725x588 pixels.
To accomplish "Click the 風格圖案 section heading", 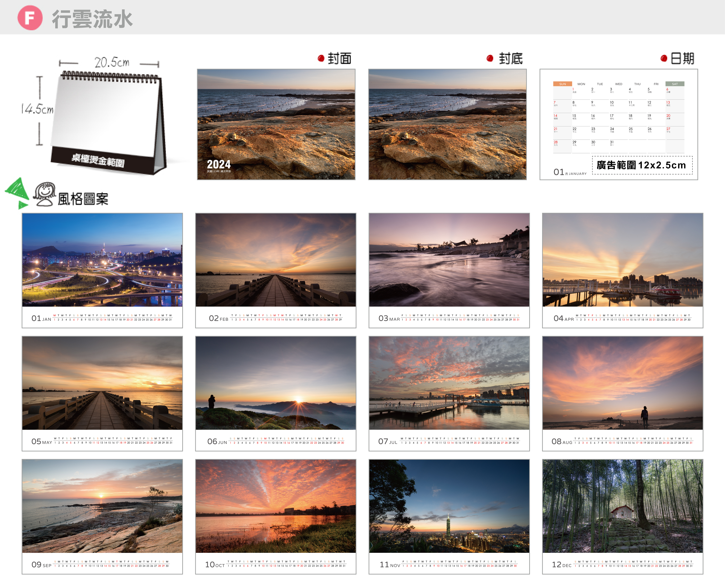I will (83, 199).
